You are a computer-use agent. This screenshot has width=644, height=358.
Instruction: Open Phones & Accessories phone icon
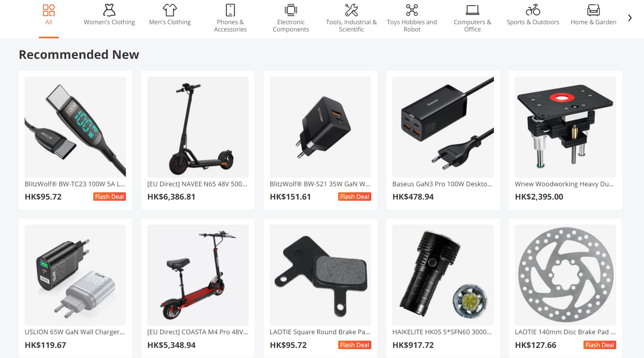(x=230, y=10)
